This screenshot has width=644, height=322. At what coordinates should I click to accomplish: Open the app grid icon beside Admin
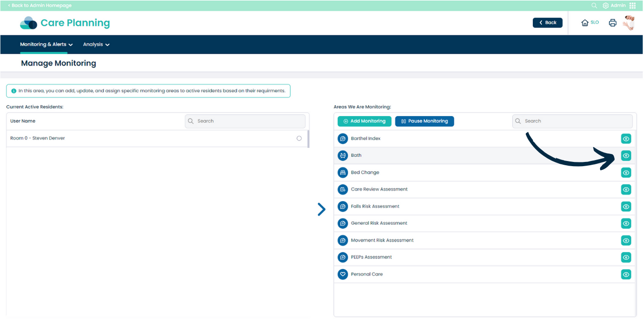click(x=632, y=6)
